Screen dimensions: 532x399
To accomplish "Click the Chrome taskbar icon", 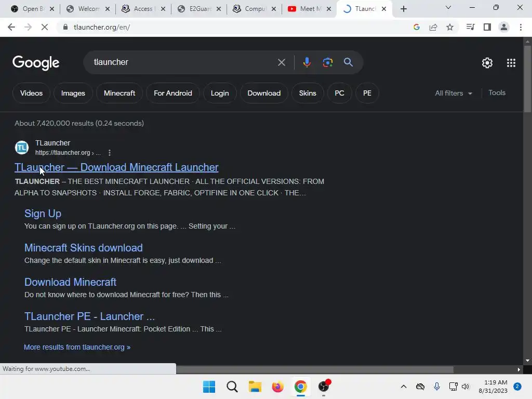I will (301, 387).
